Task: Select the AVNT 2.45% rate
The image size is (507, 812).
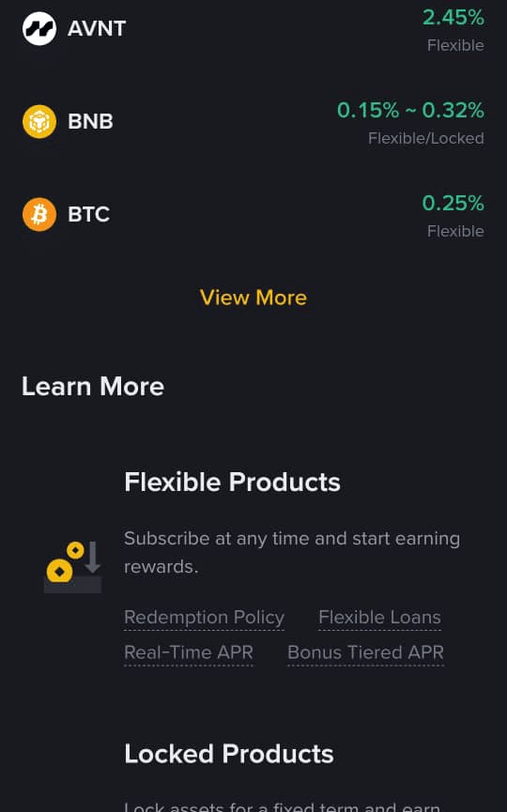Action: (x=453, y=18)
